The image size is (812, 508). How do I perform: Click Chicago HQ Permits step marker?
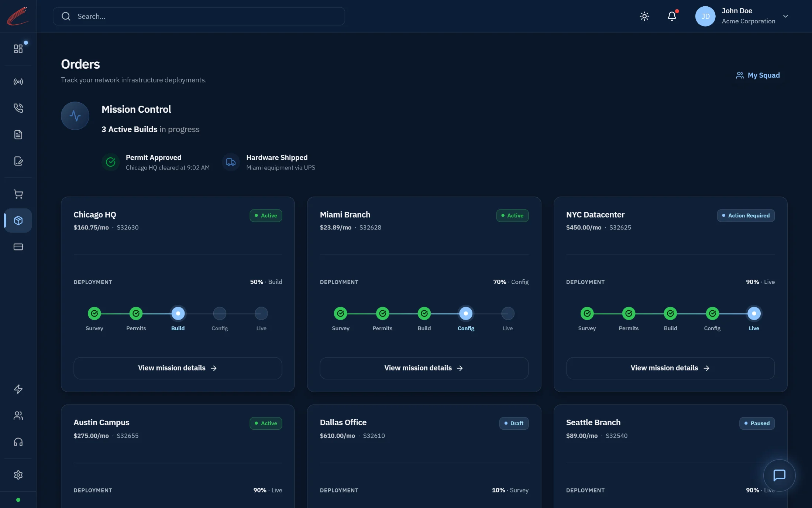[x=136, y=314]
